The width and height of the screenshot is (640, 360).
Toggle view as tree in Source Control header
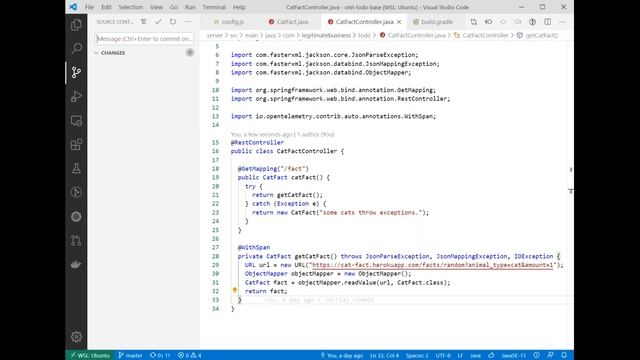pyautogui.click(x=143, y=22)
